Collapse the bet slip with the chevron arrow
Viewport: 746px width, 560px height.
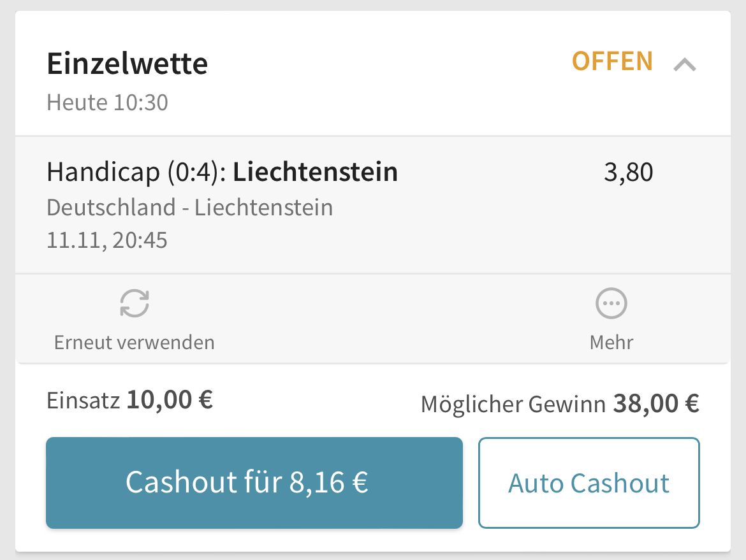[x=685, y=64]
